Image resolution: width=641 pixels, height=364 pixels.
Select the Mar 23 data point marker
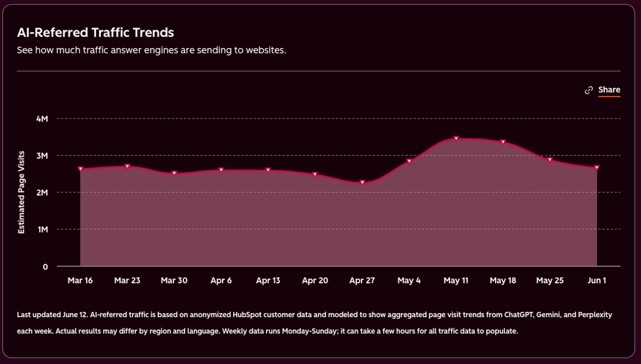128,166
